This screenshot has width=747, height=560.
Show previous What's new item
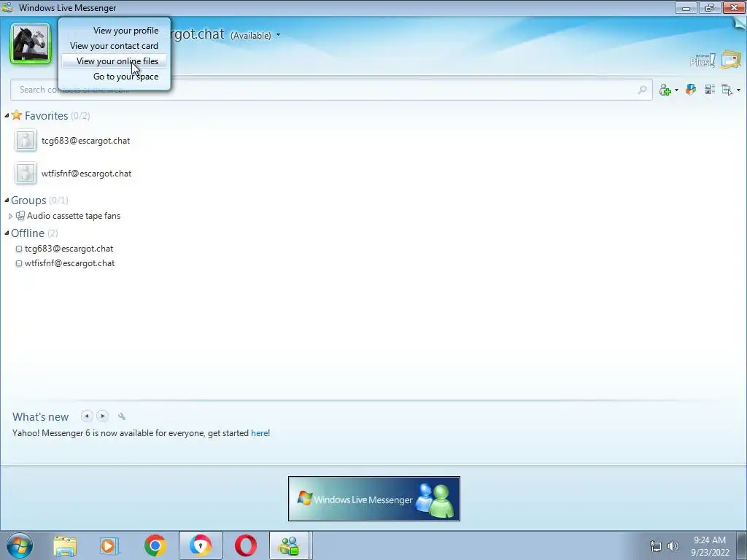point(87,416)
